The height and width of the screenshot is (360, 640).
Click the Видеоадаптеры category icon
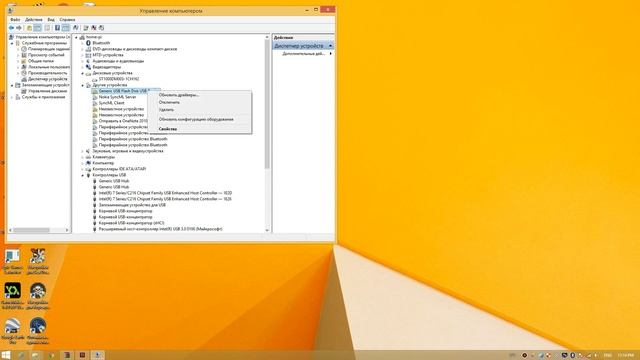[x=88, y=67]
